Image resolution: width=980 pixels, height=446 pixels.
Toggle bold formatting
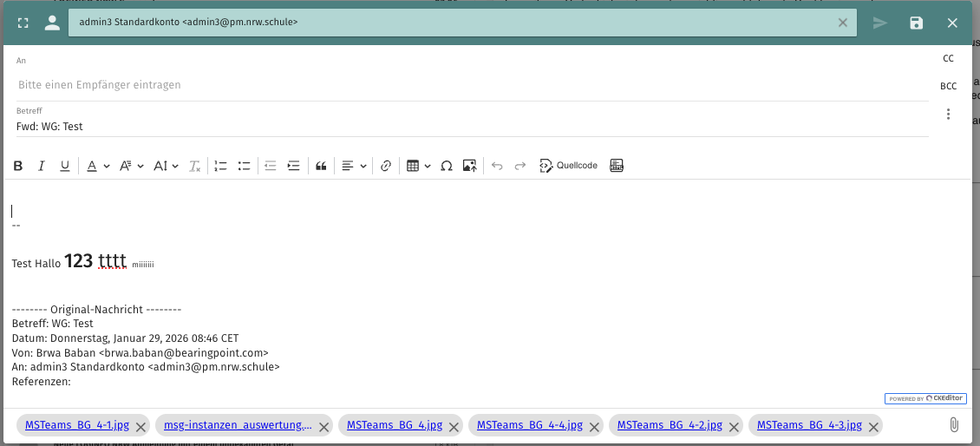click(x=17, y=166)
